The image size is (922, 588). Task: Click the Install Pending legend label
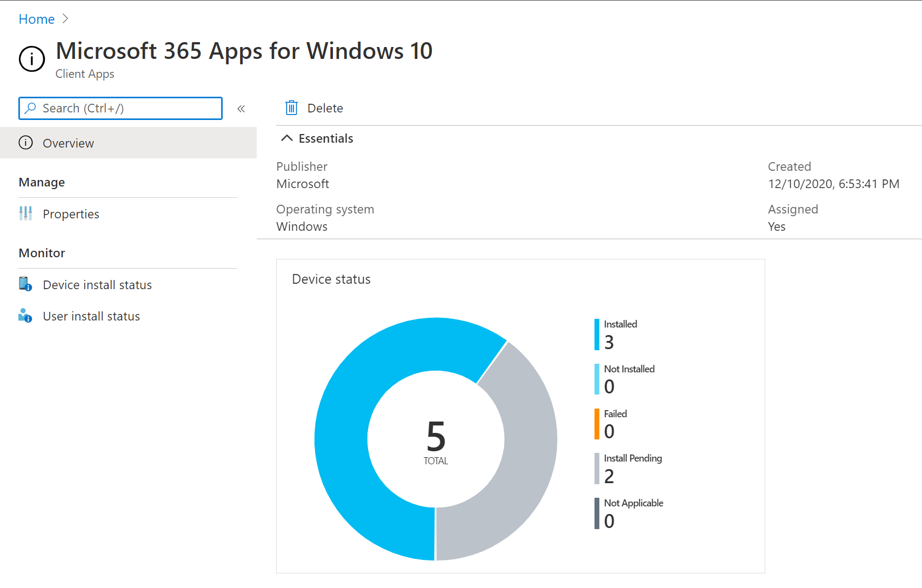pos(633,458)
